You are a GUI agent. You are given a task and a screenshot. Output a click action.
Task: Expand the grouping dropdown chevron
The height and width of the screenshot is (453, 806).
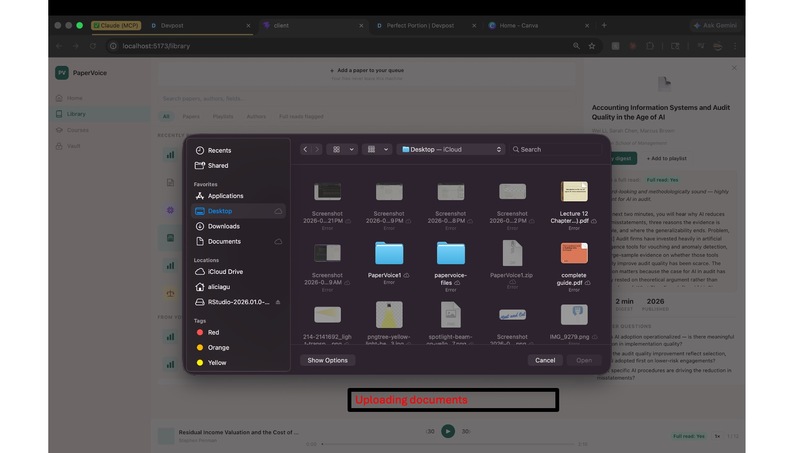click(x=386, y=149)
